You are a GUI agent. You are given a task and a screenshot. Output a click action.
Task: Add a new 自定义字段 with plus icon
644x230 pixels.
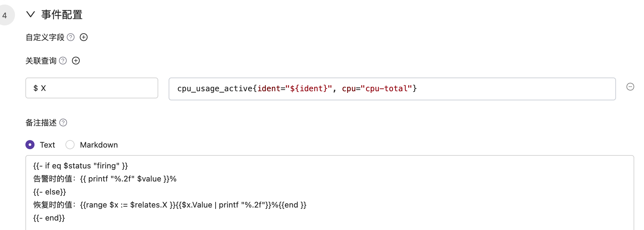point(84,37)
